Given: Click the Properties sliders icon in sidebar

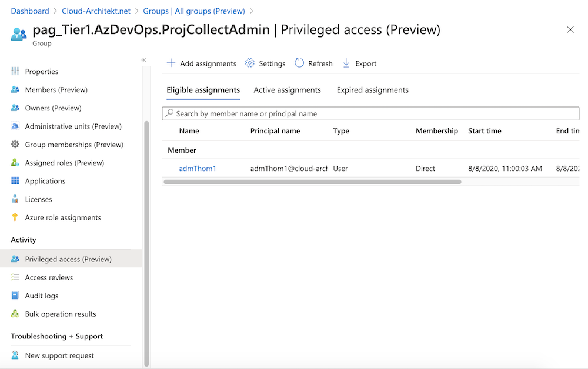Looking at the screenshot, I should [x=15, y=71].
